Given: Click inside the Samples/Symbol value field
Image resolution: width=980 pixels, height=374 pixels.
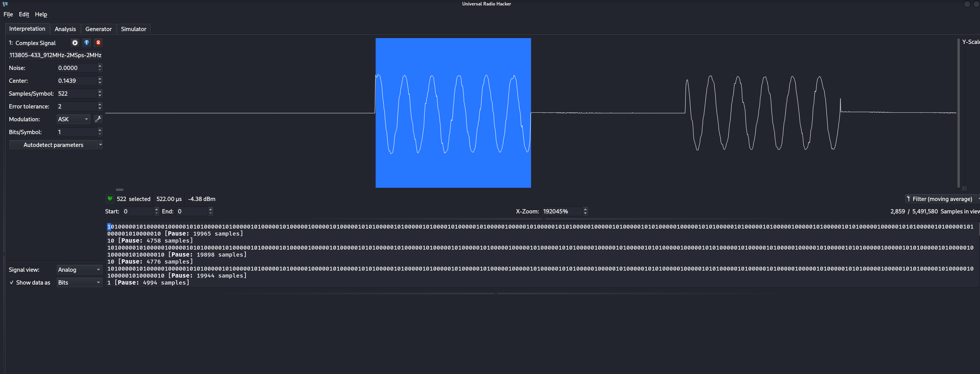Looking at the screenshot, I should click(77, 93).
